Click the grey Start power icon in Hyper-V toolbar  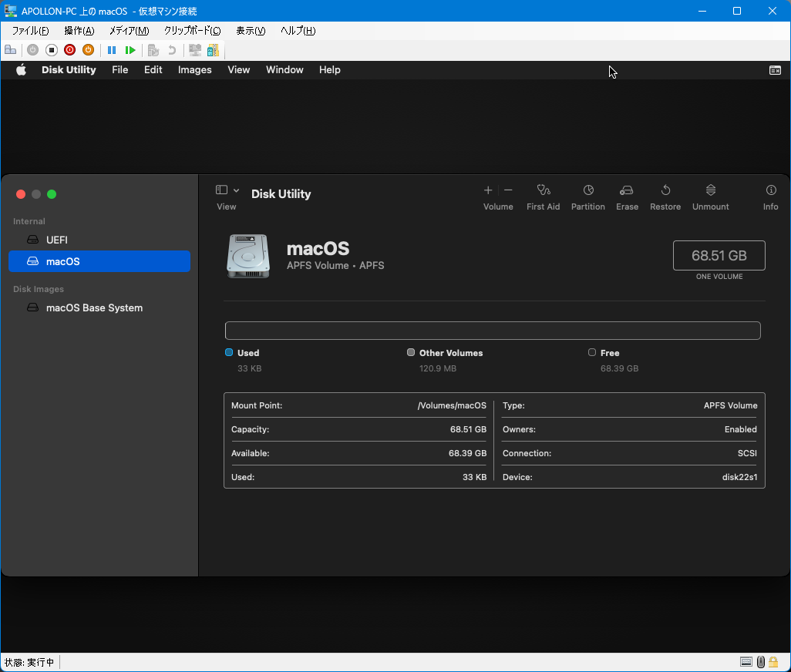(33, 50)
